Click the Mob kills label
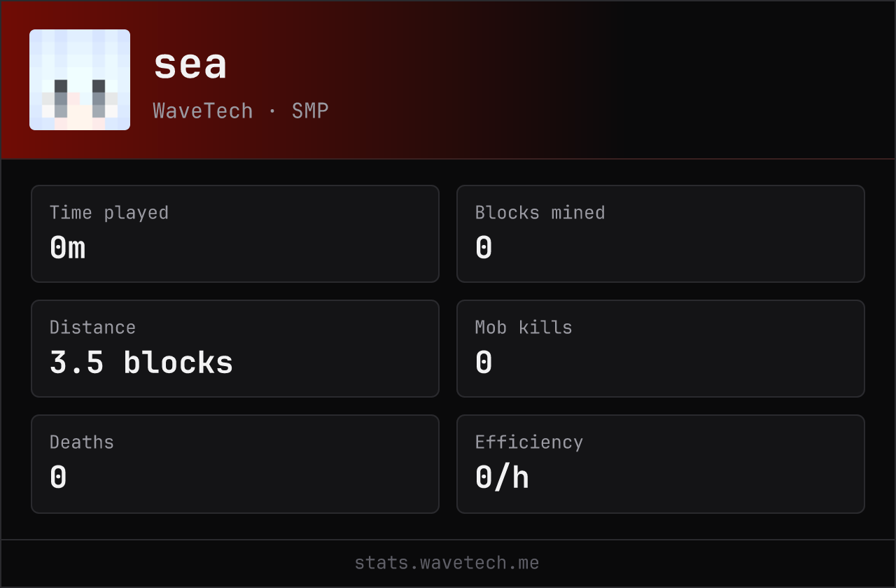 [524, 328]
